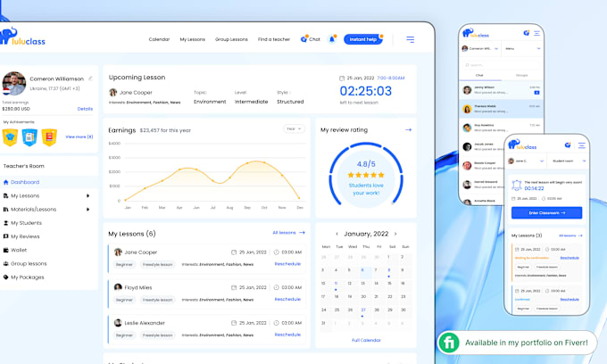
Task: Open chat icon in back phone mockup header
Action: click(526, 33)
